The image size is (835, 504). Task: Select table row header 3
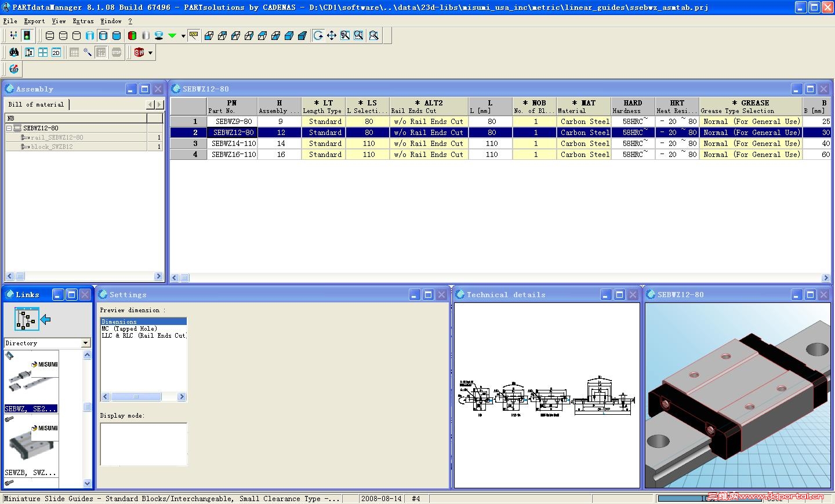tap(188, 144)
